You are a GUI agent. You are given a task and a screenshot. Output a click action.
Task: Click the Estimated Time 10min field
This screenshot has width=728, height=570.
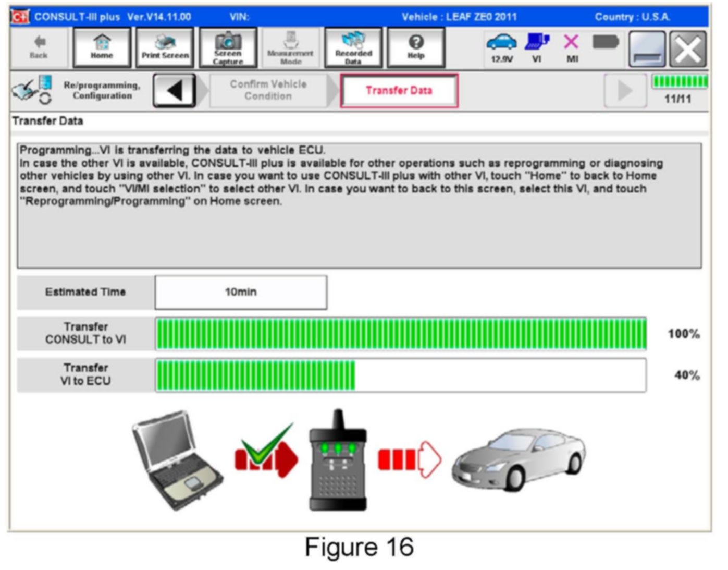point(241,292)
